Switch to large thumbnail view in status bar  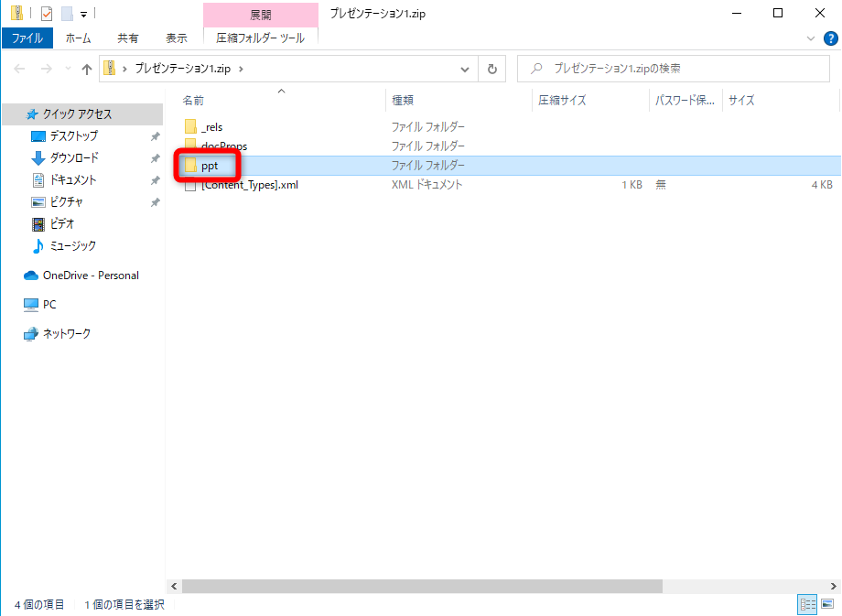pos(826,604)
